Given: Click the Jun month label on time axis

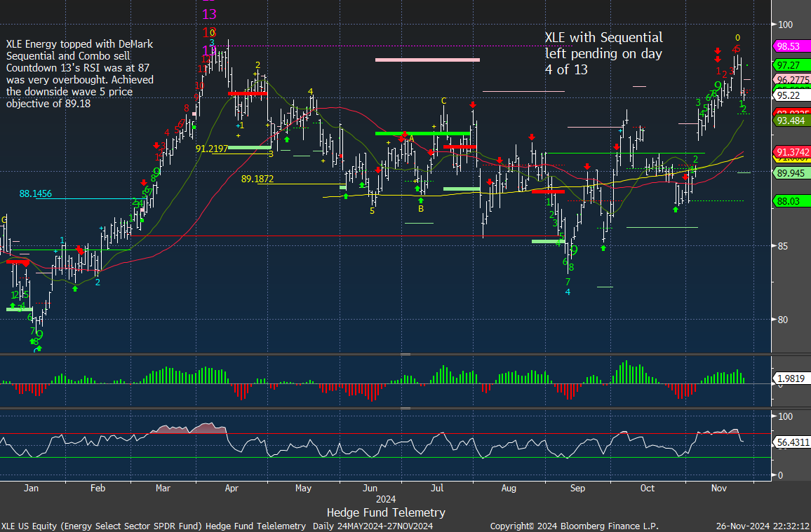Looking at the screenshot, I should pos(370,487).
